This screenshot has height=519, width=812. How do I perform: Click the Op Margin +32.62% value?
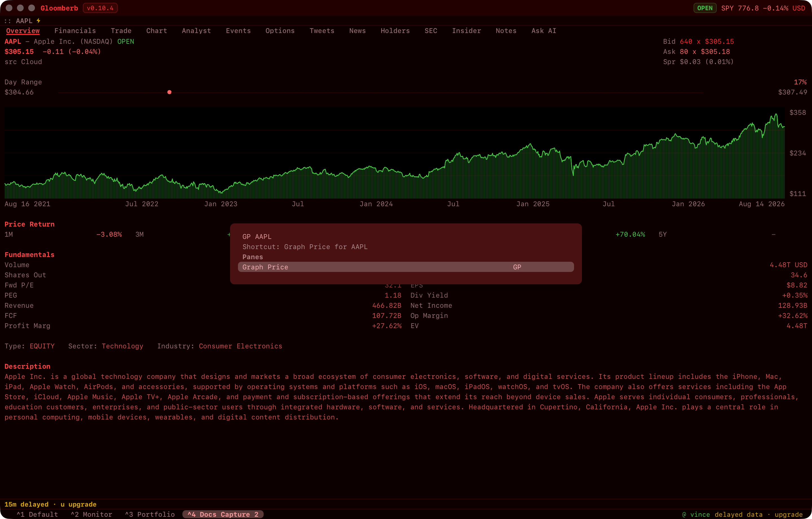[x=793, y=316]
